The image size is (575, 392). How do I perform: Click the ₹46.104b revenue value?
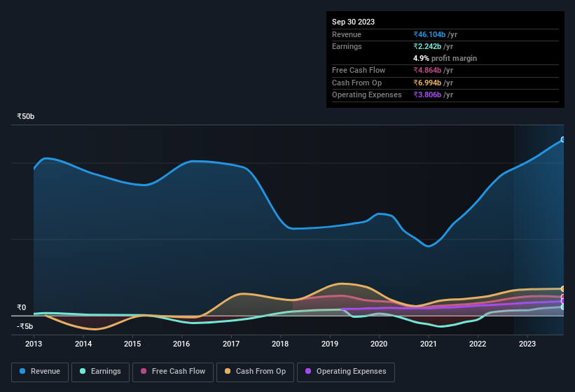coord(429,34)
